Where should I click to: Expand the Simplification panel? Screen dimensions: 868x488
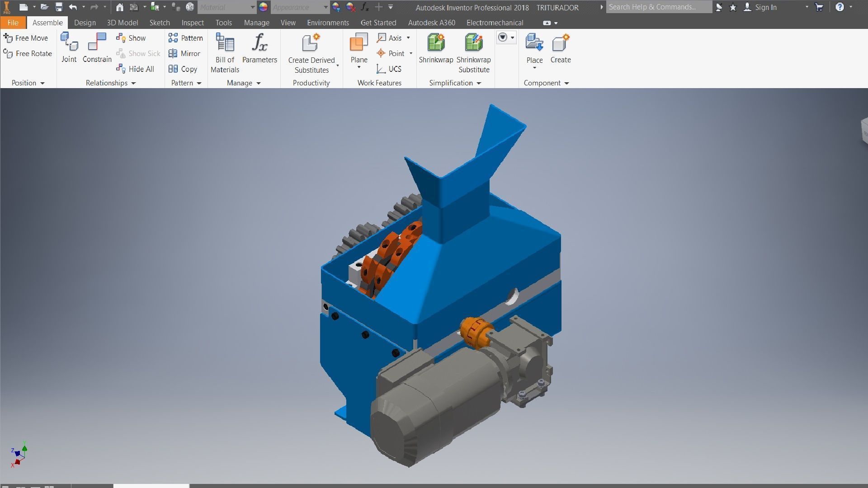pos(455,83)
